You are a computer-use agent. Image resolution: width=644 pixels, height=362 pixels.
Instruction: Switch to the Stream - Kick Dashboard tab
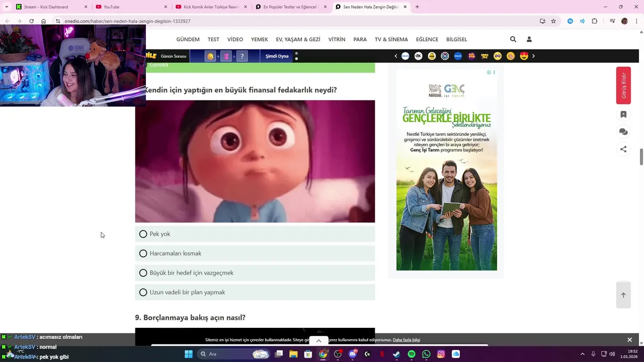tap(51, 7)
